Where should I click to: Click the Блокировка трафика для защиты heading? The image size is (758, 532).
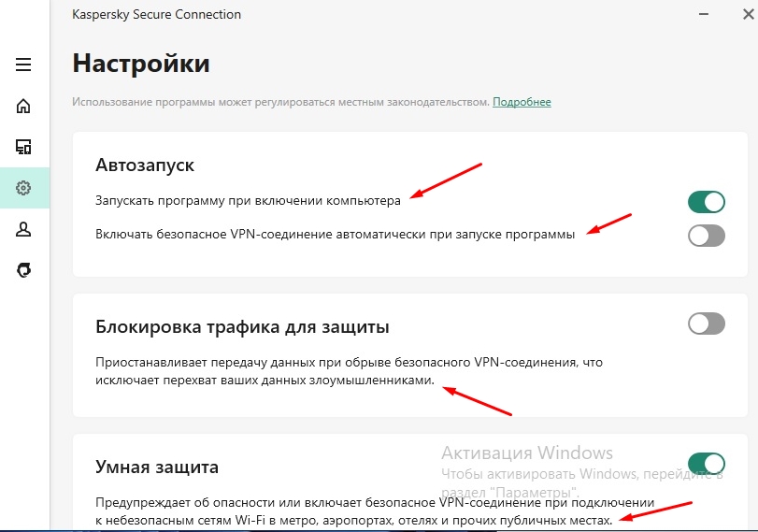[242, 327]
